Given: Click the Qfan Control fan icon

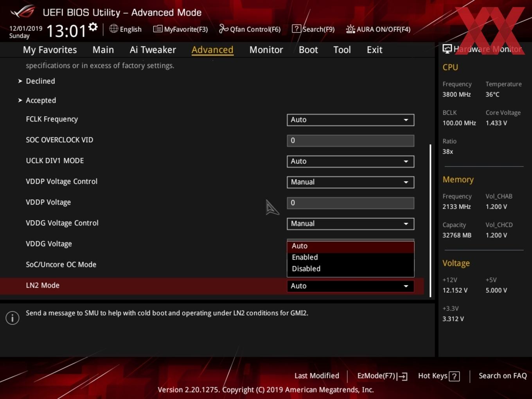Looking at the screenshot, I should tap(223, 29).
